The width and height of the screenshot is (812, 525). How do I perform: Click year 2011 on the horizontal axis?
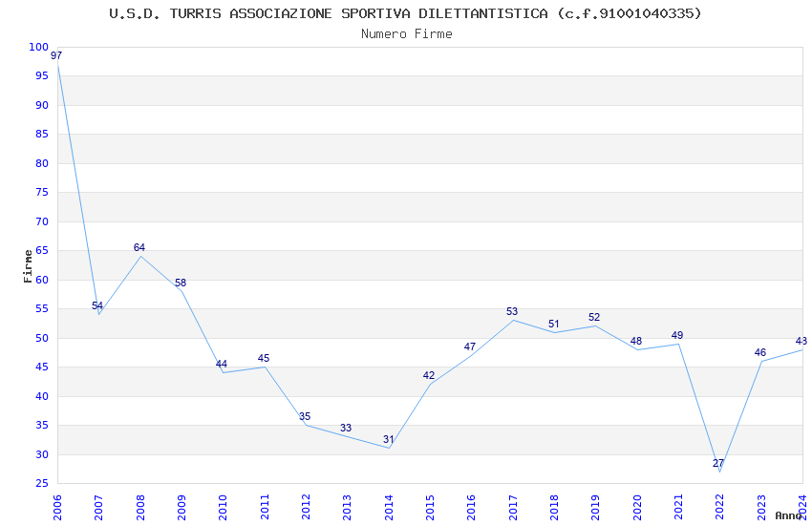[x=264, y=507]
